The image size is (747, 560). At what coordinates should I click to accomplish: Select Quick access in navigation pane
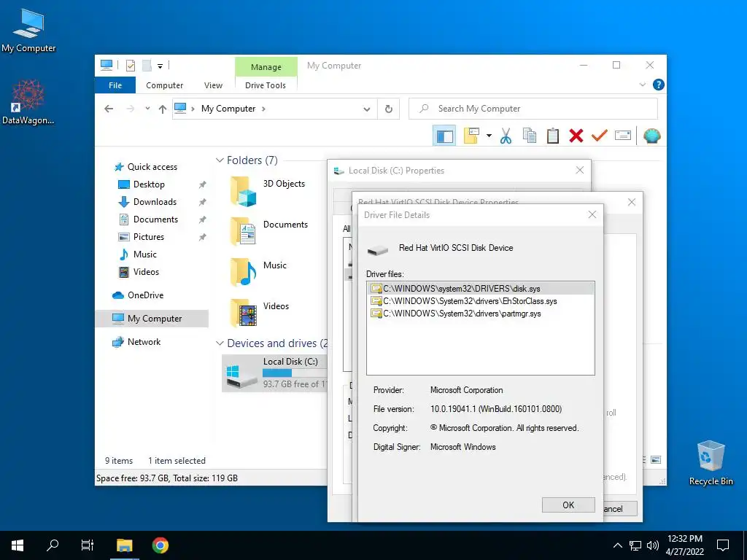click(152, 167)
